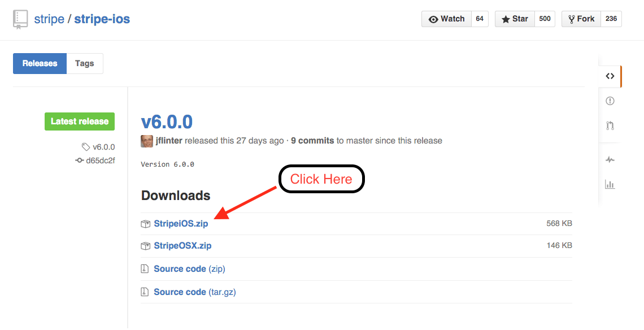The width and height of the screenshot is (644, 330).
Task: Open the 9 commits link
Action: (312, 141)
